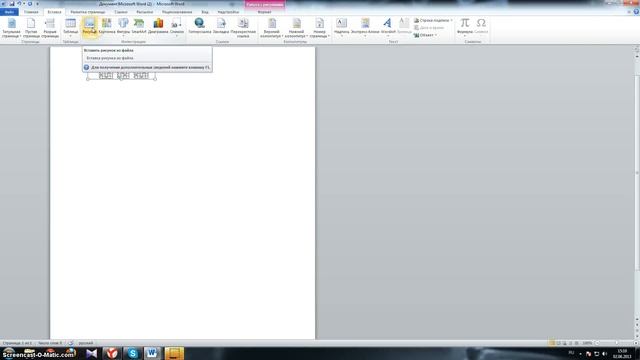Open the Screenshot (Снимок) menu

coord(177,27)
